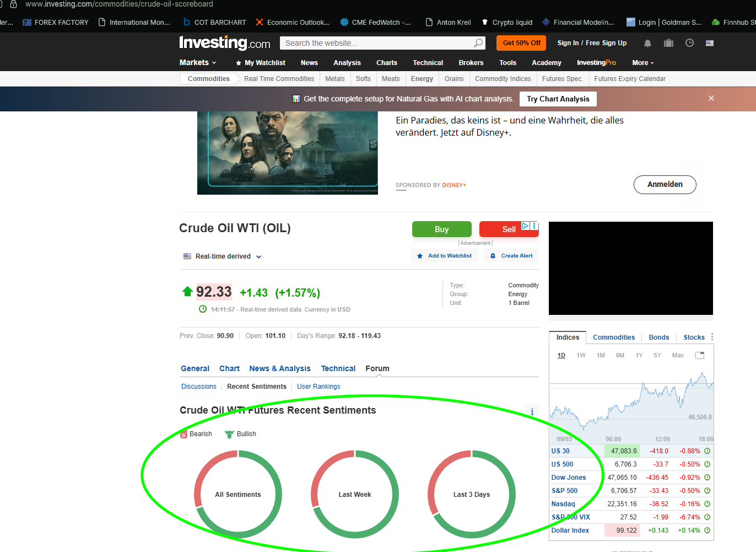Open three-dot options beside Stocks tab
Screen dimensions: 756x552
[712, 337]
